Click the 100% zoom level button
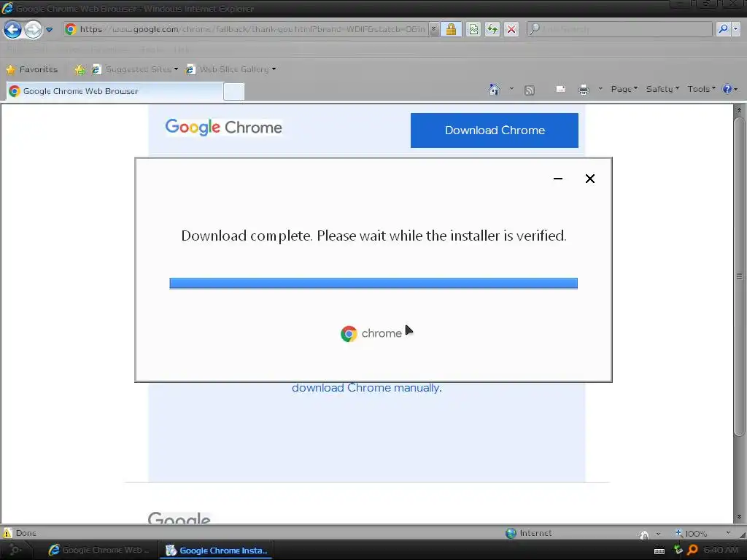The height and width of the screenshot is (560, 747). [691, 533]
